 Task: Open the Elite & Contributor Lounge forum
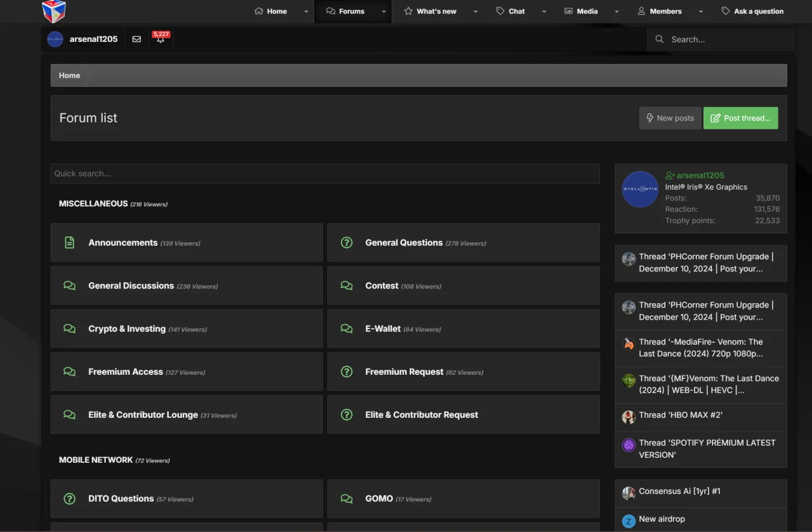click(143, 415)
